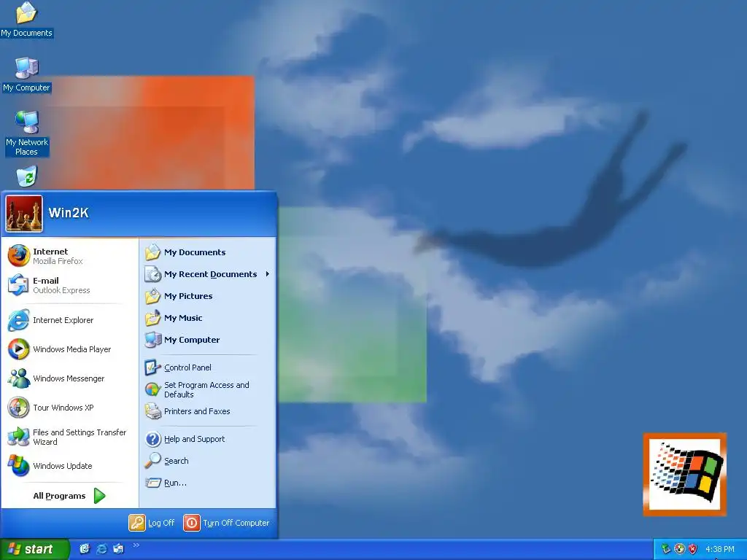Select My Documents desktop icon
The width and height of the screenshot is (747, 560).
pos(27,20)
